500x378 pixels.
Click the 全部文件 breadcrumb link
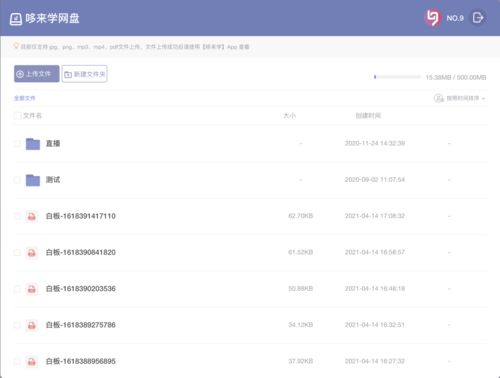pos(24,98)
